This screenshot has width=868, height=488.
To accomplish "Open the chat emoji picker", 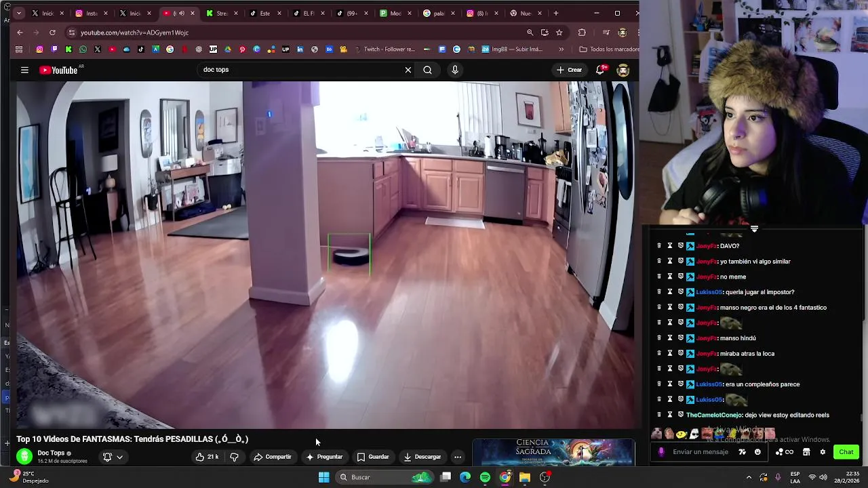I will pos(757,452).
